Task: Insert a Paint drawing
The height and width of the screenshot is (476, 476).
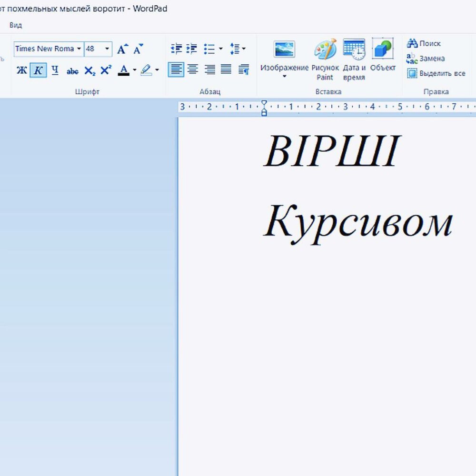Action: pos(325,59)
